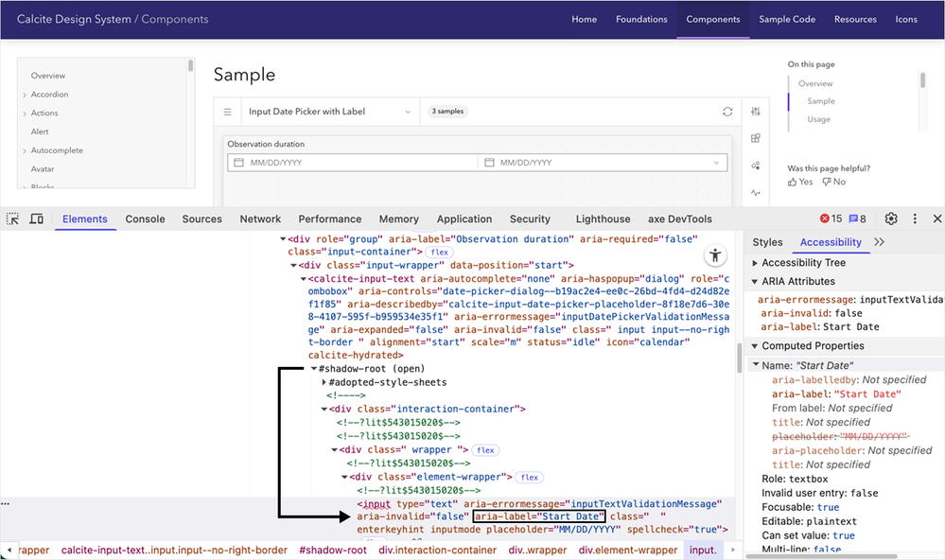
Task: Click the flex badge next to element-wrapper
Action: pyautogui.click(x=529, y=478)
